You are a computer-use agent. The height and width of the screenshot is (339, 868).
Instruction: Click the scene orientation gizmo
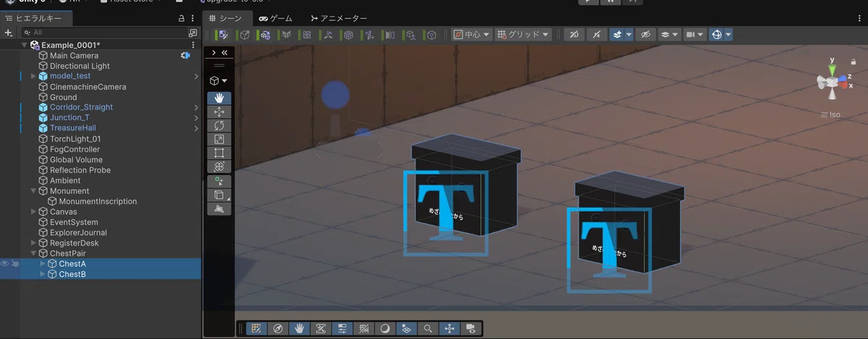[x=833, y=81]
